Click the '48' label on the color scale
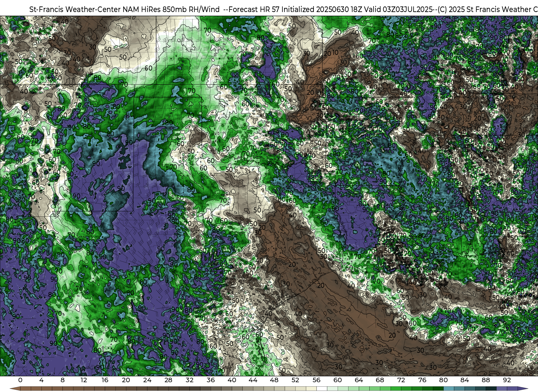538x392 pixels. pos(274,380)
